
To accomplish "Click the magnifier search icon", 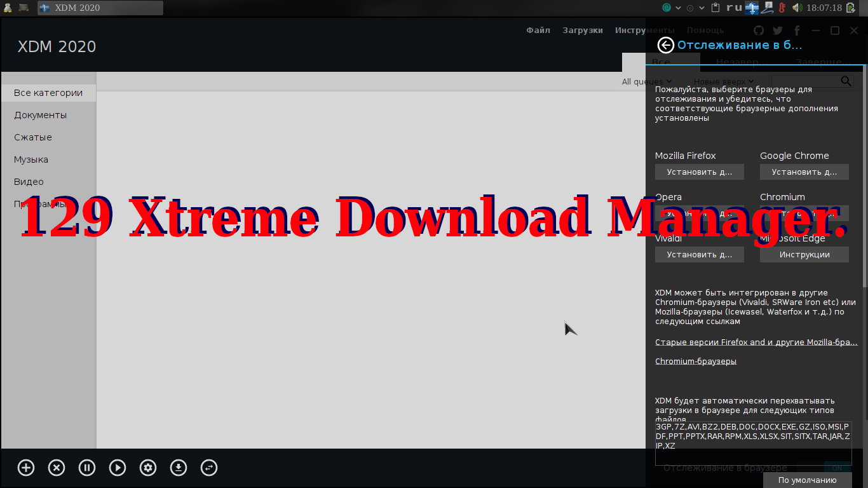I will [x=846, y=81].
